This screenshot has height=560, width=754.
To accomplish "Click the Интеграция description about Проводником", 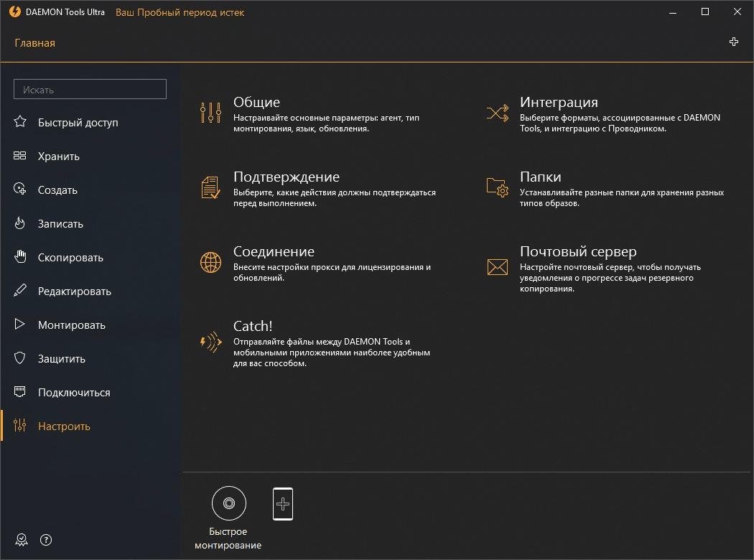I will point(620,123).
